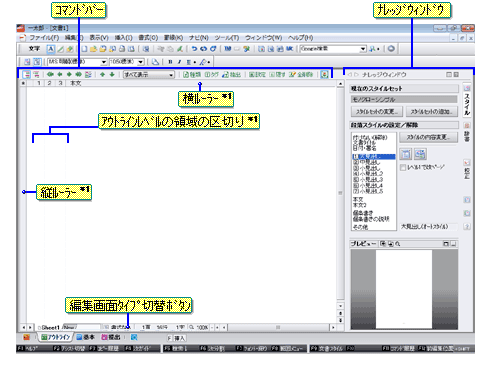Click the help question icon at the side tab strip's bottom
The height and width of the screenshot is (366, 480).
click(x=467, y=226)
